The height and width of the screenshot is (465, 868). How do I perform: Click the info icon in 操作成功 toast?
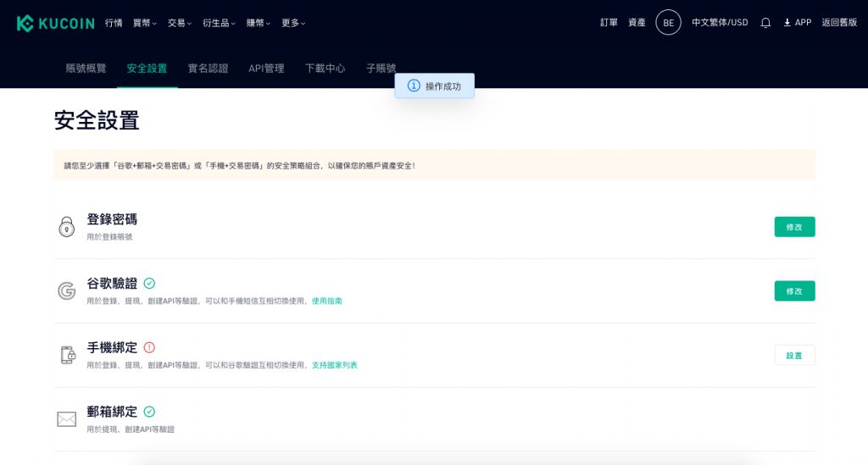[414, 86]
